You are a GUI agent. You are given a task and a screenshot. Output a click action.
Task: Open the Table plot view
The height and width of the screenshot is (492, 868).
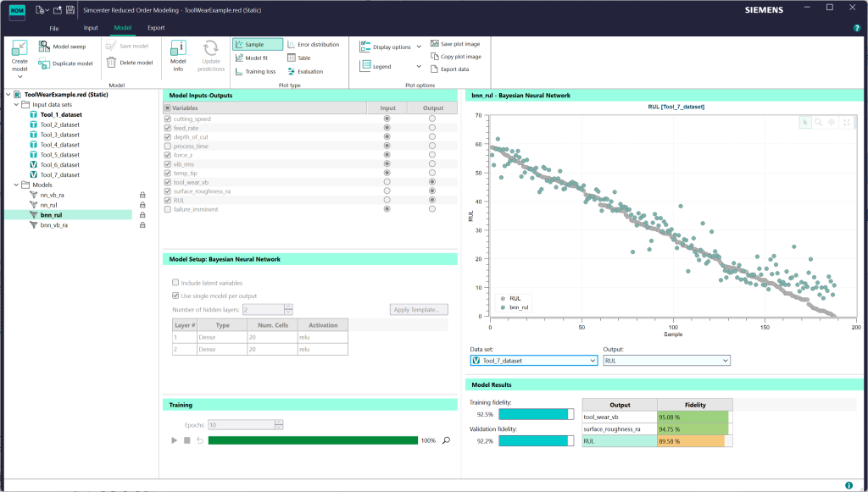click(x=299, y=58)
